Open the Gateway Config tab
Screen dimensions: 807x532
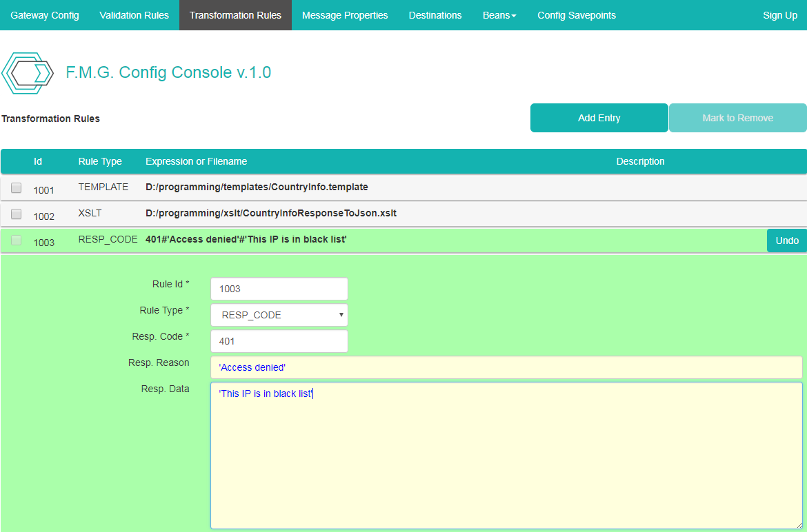tap(45, 15)
